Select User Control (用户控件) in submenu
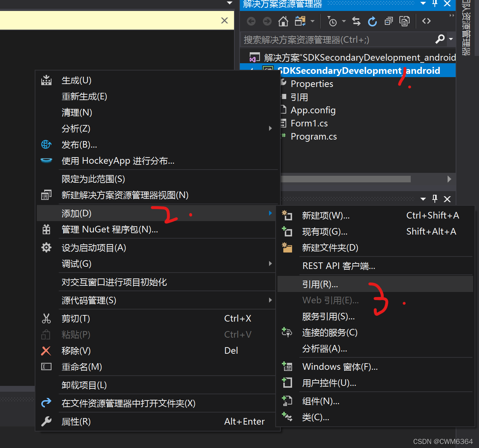 (x=329, y=383)
